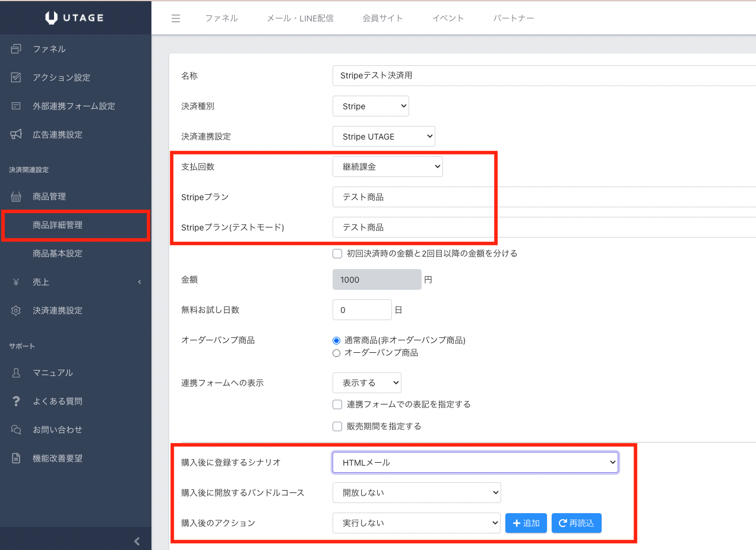
Task: Click the アクション設定 checklist icon
Action: pyautogui.click(x=16, y=78)
